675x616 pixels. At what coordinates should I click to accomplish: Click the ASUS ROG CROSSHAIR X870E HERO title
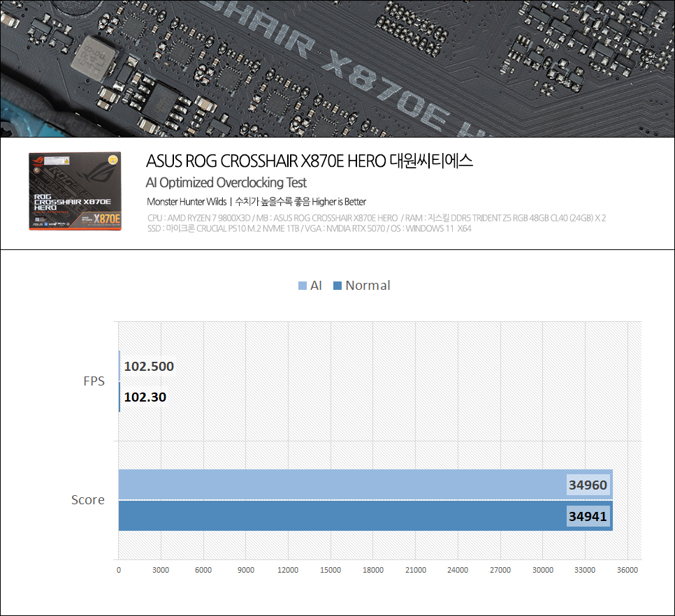click(x=309, y=161)
